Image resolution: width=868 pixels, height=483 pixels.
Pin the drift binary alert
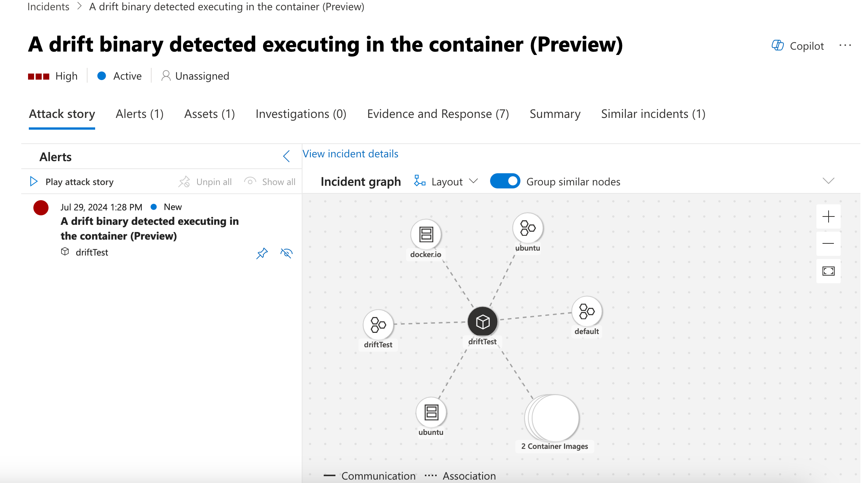point(262,253)
